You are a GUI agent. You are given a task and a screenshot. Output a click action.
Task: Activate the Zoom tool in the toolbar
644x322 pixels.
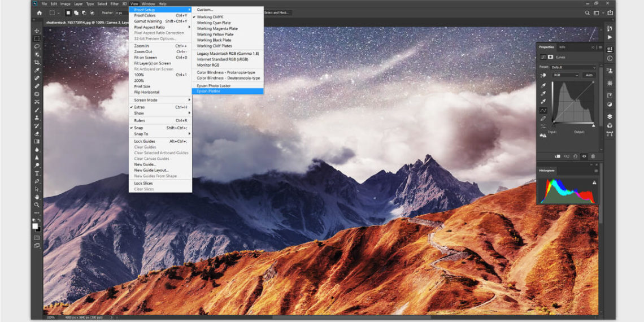coord(37,204)
